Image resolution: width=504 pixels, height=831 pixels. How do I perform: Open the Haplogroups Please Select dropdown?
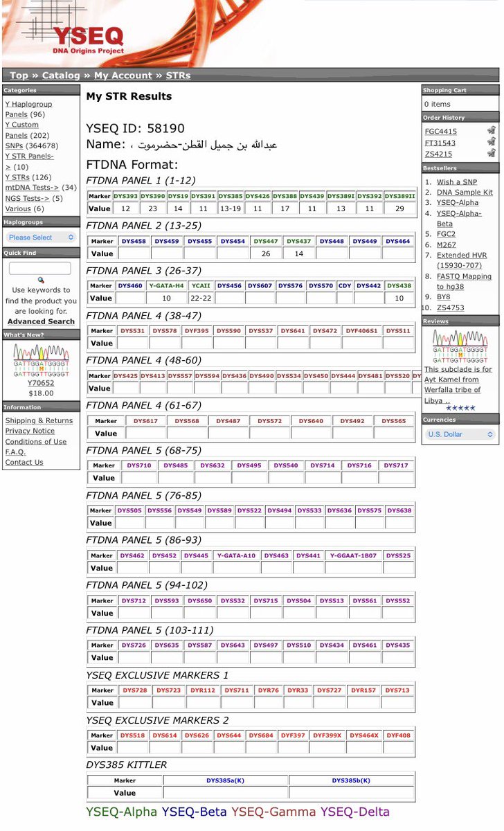point(41,237)
